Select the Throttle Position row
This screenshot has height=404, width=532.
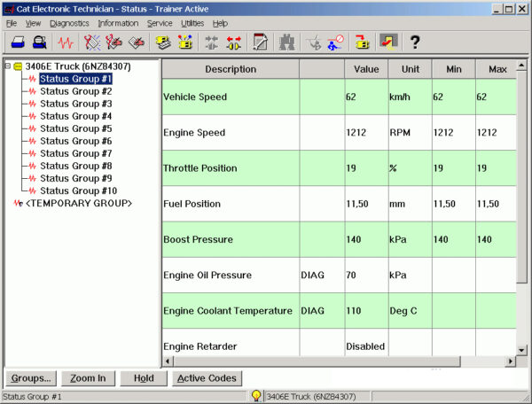point(340,168)
